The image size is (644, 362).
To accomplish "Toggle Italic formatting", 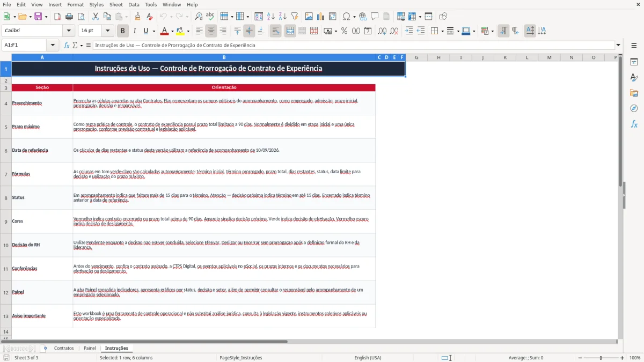I will click(x=135, y=31).
